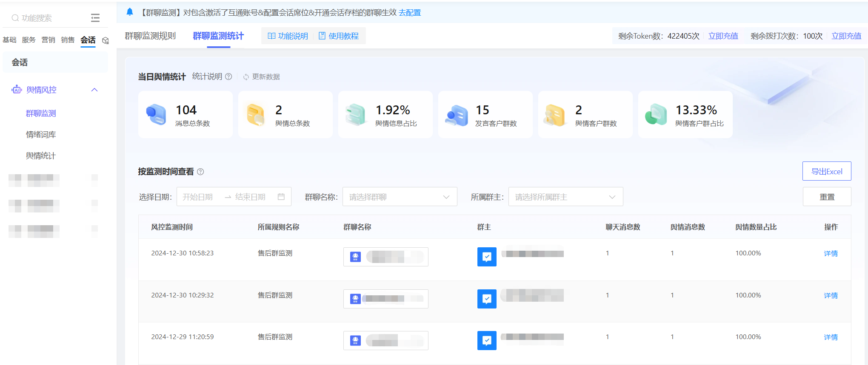Click the 聊天消息数 column header
Viewport: 868px width, 365px height.
coord(623,227)
